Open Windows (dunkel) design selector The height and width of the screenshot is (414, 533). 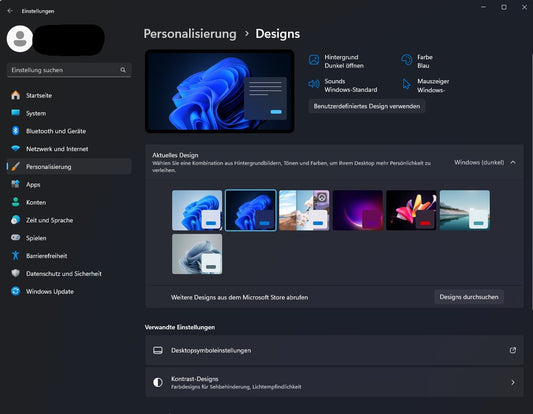[x=479, y=162]
